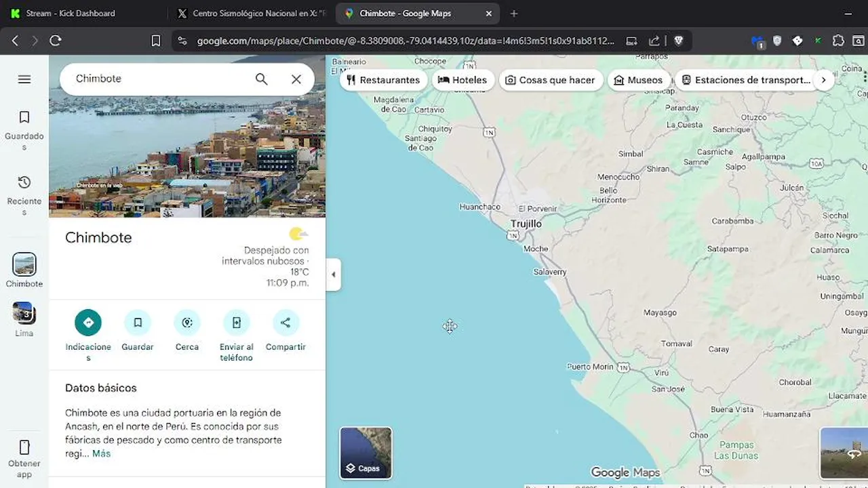Go forward in browser history
Screen dimensions: 868x488
tap(35, 41)
